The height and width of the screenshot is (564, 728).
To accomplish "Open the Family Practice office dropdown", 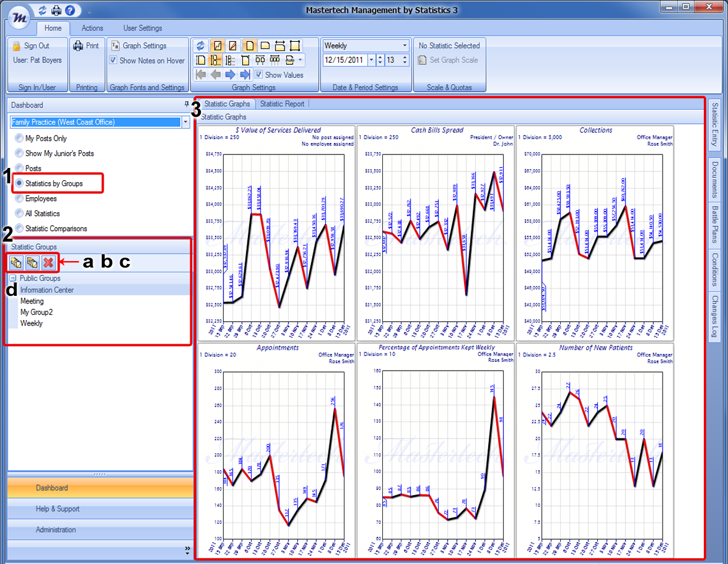I will pos(186,122).
